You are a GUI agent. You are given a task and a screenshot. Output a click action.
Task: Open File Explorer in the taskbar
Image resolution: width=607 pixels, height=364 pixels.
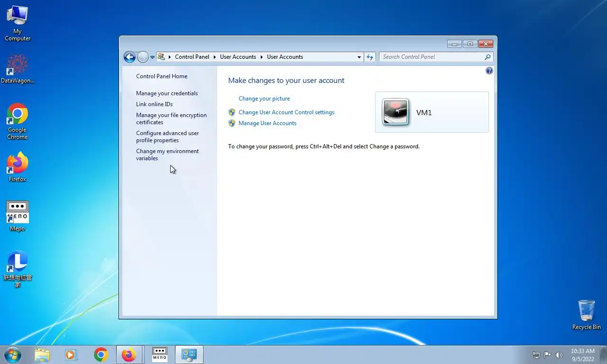click(42, 355)
